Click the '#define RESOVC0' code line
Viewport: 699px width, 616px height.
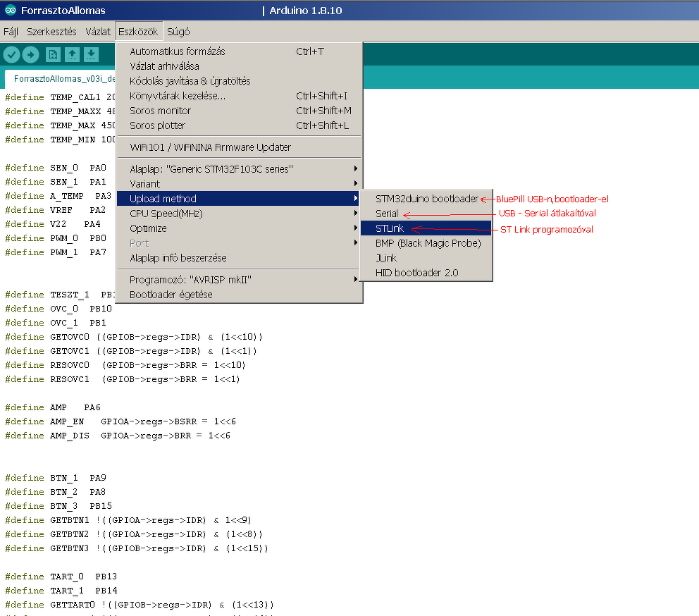tap(125, 365)
